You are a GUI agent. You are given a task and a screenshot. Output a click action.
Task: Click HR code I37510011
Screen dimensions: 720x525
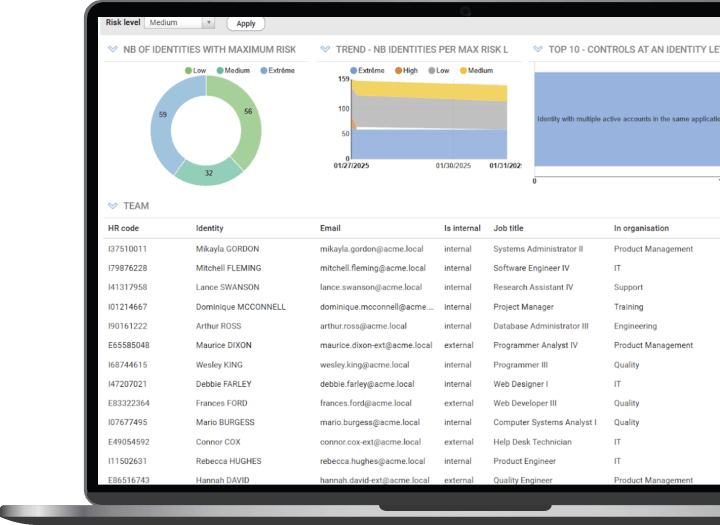click(127, 249)
